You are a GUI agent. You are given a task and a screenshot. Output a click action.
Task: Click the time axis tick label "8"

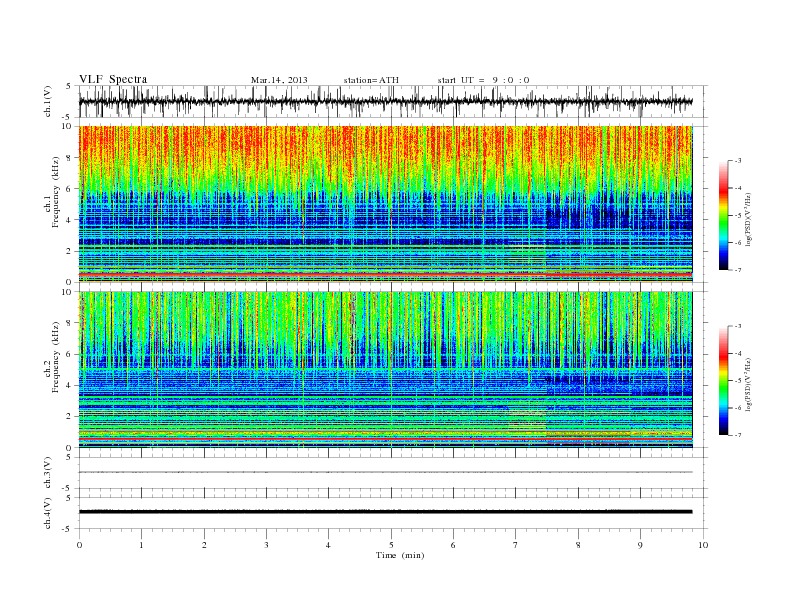[578, 545]
